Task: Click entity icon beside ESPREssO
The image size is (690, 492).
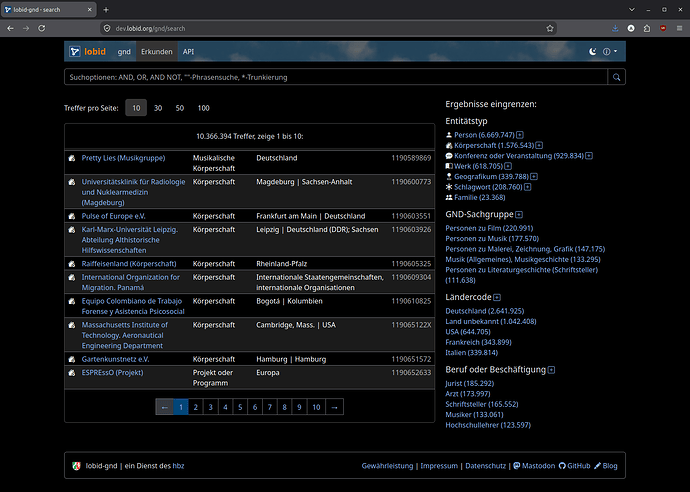Action: [72, 372]
